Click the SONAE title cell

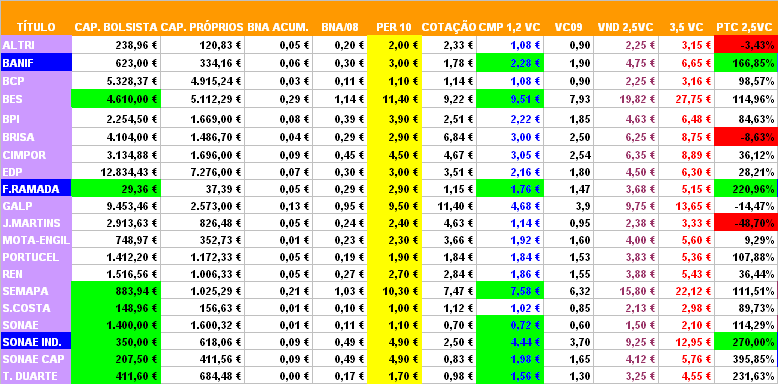coord(36,325)
